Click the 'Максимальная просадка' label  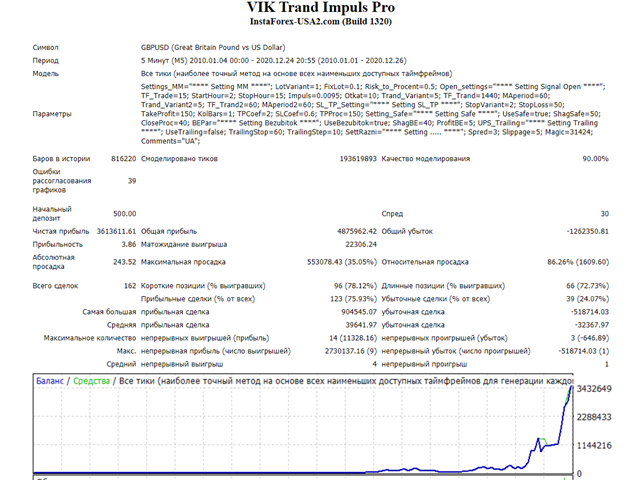[x=183, y=262]
